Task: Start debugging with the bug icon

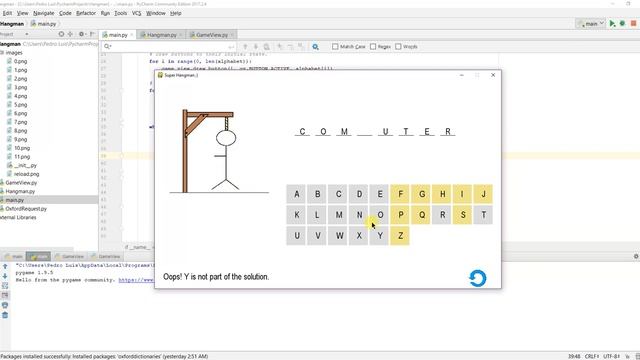Action: point(622,24)
